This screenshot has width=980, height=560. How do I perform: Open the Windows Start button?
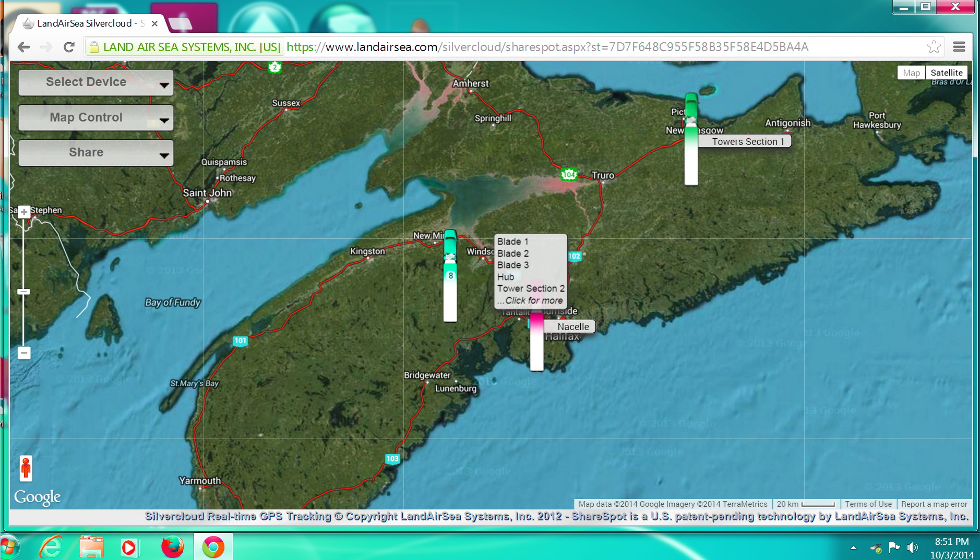point(9,547)
